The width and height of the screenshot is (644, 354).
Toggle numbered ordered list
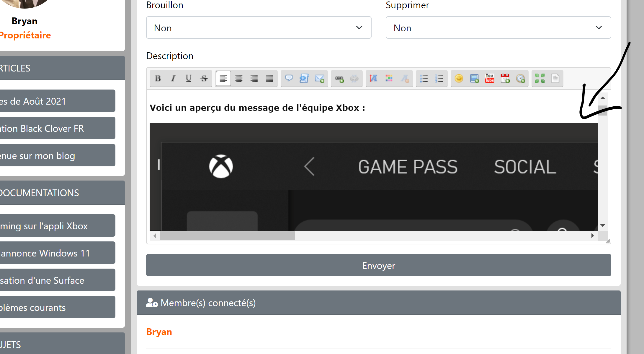439,79
